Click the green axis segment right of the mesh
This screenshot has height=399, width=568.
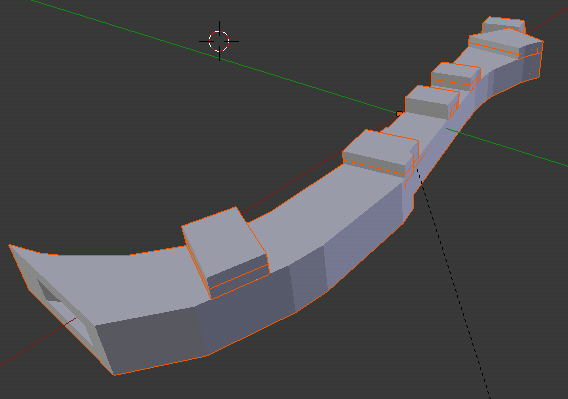coord(507,147)
